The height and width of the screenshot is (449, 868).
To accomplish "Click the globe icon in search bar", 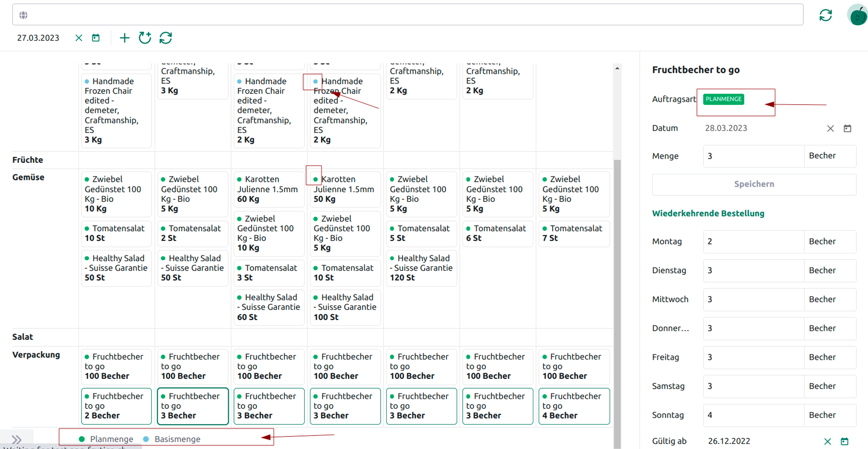I will click(x=23, y=15).
